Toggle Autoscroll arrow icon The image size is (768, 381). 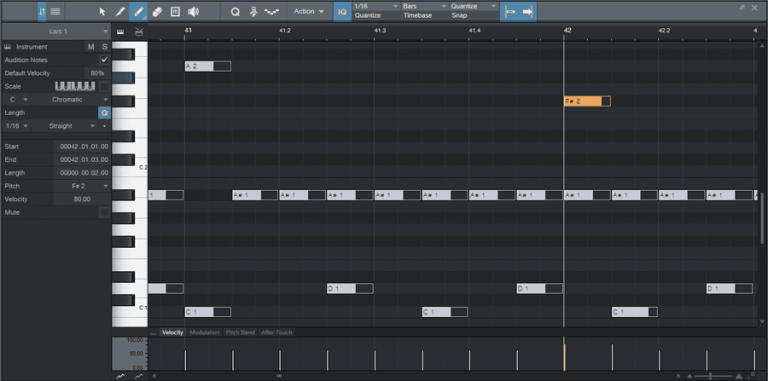[528, 12]
